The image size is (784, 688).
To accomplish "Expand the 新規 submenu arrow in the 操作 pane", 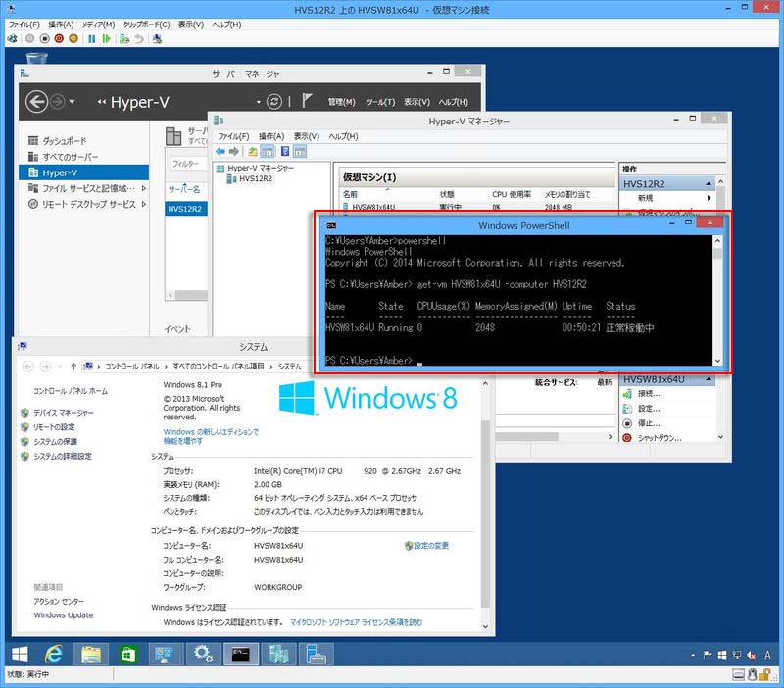I will click(x=709, y=198).
